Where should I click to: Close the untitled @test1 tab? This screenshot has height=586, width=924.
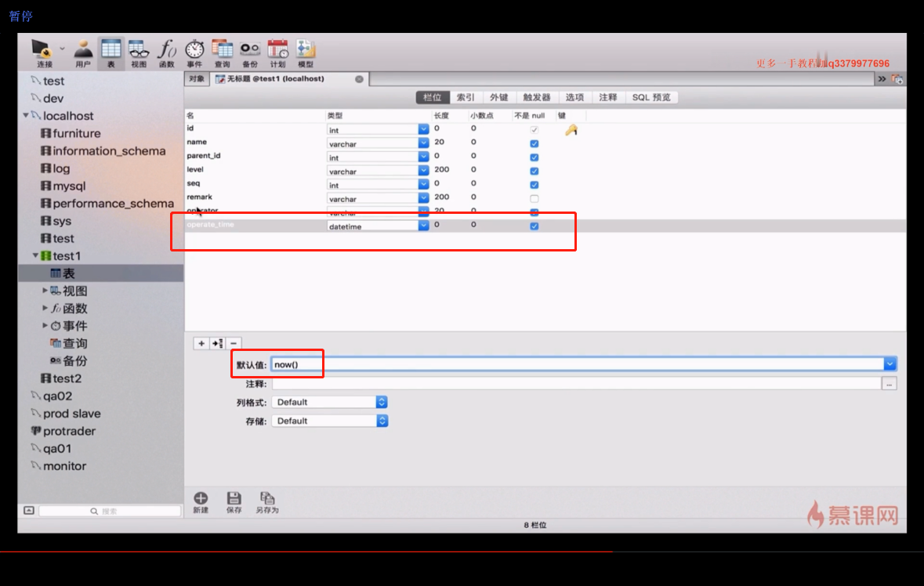360,79
